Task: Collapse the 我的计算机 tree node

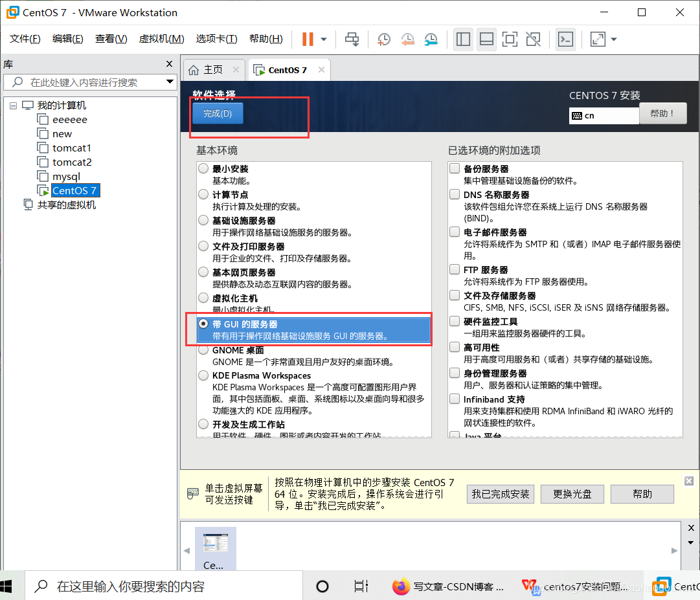Action: click(x=14, y=106)
